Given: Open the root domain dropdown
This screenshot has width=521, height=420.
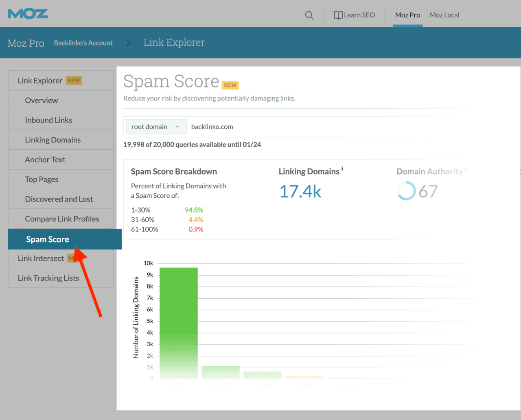Looking at the screenshot, I should [156, 127].
